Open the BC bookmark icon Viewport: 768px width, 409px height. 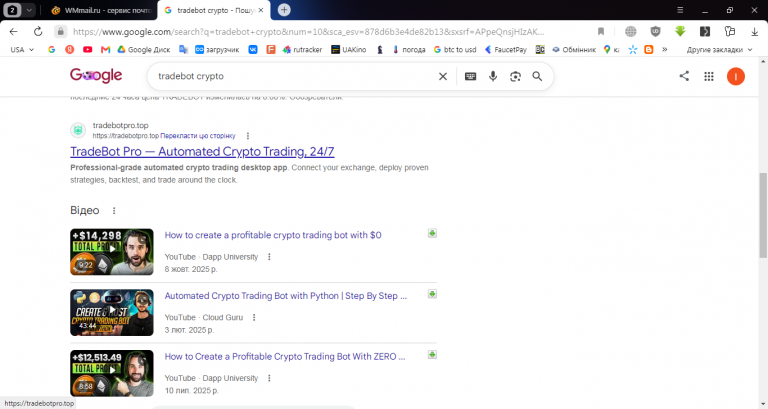[x=540, y=49]
